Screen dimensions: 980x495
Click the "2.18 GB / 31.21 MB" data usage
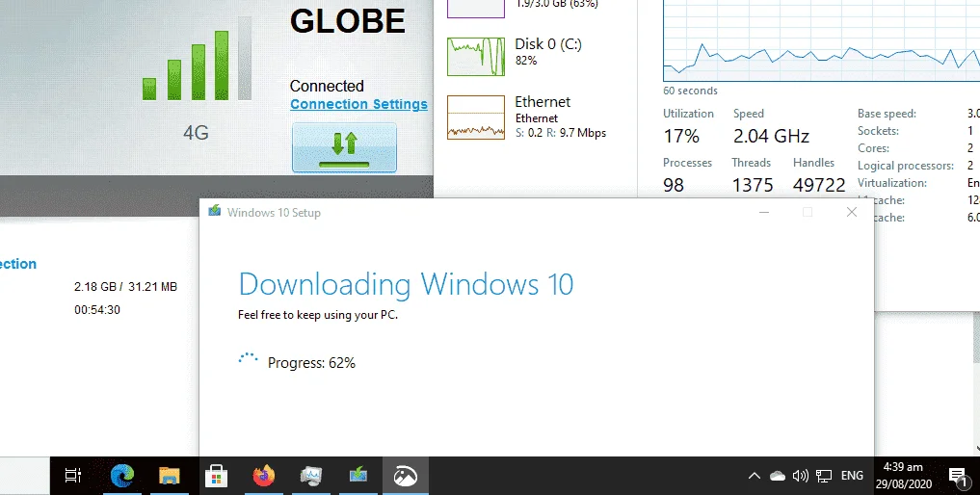(x=125, y=287)
